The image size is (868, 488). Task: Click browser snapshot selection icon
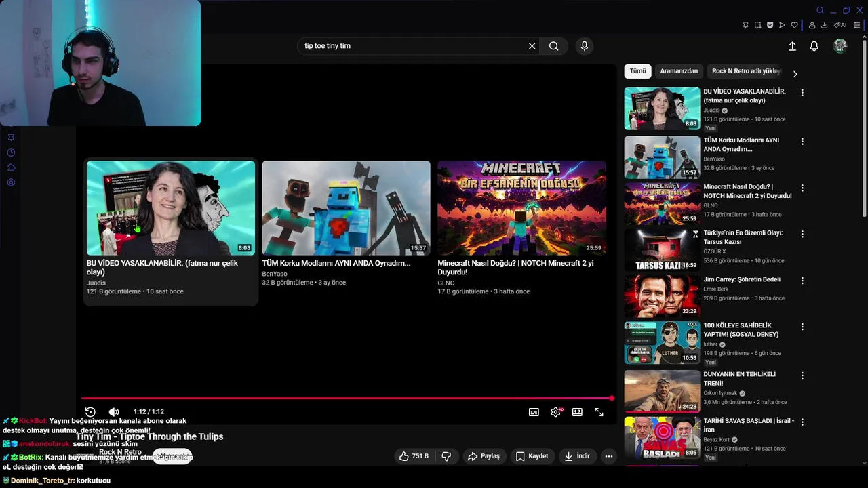point(757,25)
